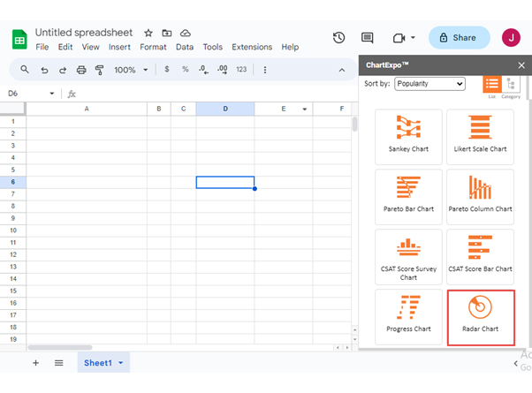Screen dimensions: 532x393
Task: Open the Sort by Popularity dropdown
Action: pos(429,83)
